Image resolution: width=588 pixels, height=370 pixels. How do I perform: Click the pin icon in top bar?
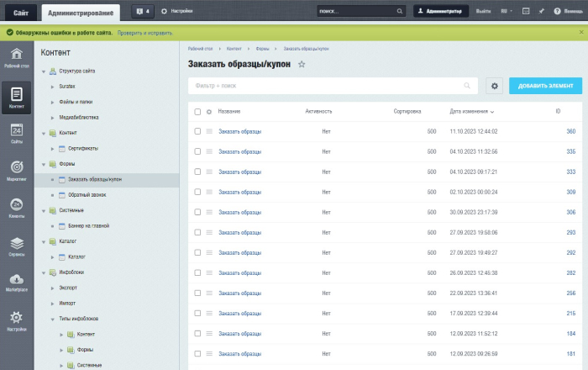pos(542,11)
